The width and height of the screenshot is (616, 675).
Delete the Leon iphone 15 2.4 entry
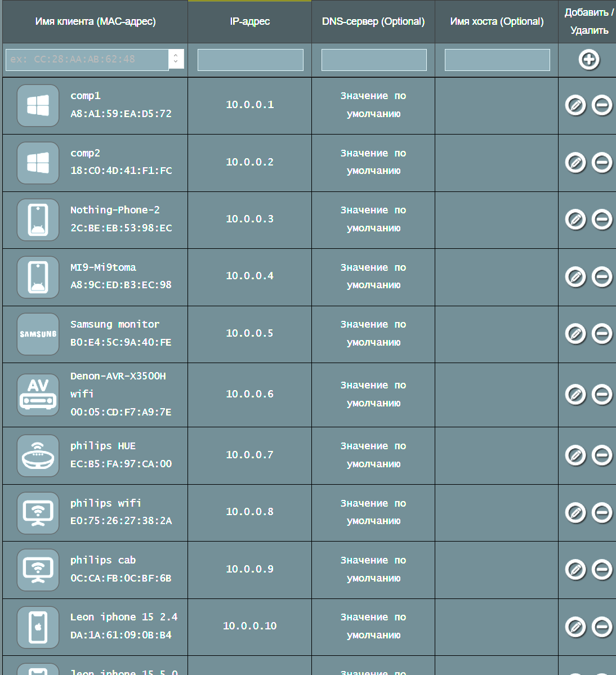pos(602,627)
